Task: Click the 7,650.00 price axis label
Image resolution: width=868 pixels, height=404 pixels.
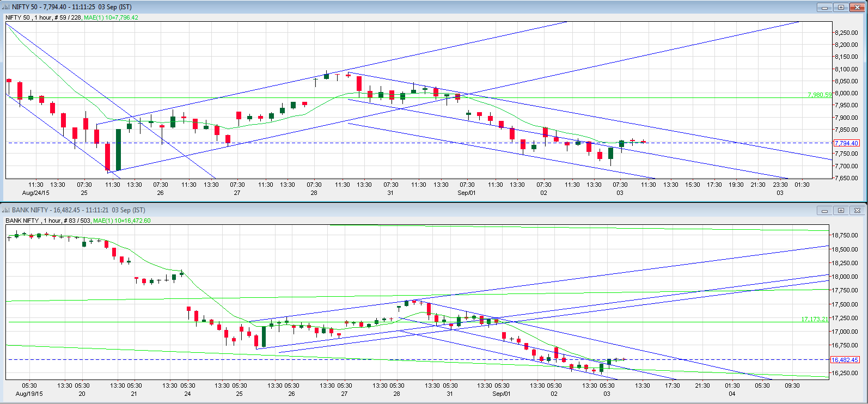Action: 846,178
